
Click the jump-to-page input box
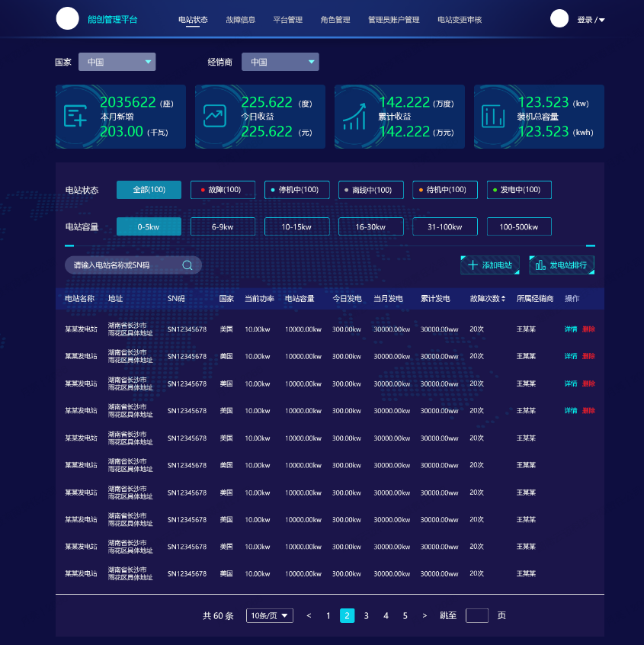click(477, 615)
